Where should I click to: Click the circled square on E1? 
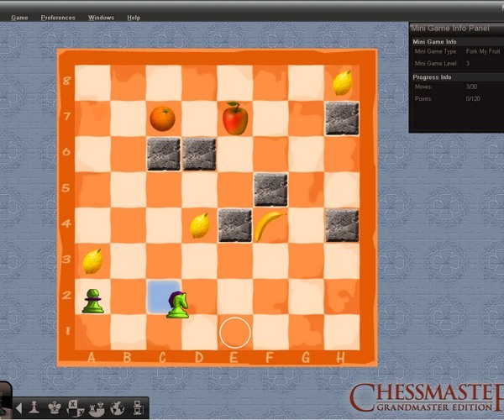[x=235, y=333]
